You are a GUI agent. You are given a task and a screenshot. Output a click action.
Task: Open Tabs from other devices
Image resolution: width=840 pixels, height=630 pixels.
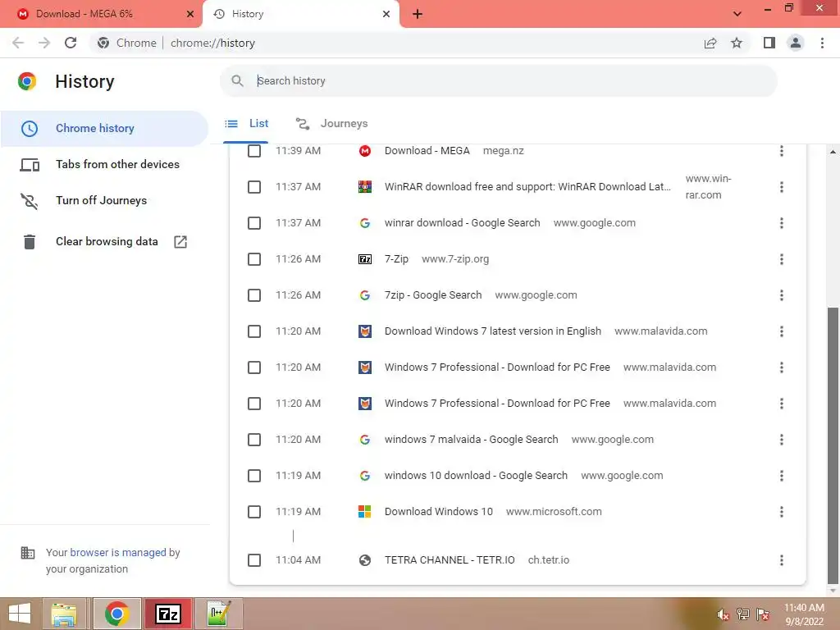coord(104,164)
